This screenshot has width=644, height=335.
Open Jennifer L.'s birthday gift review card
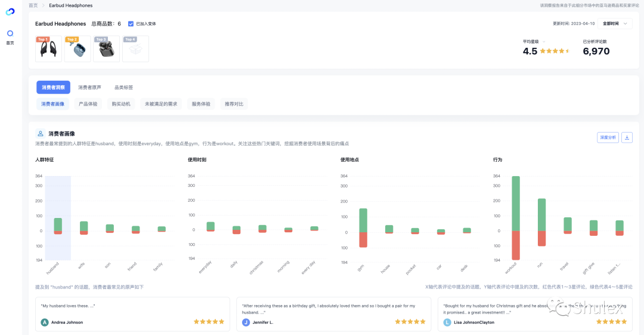[333, 314]
